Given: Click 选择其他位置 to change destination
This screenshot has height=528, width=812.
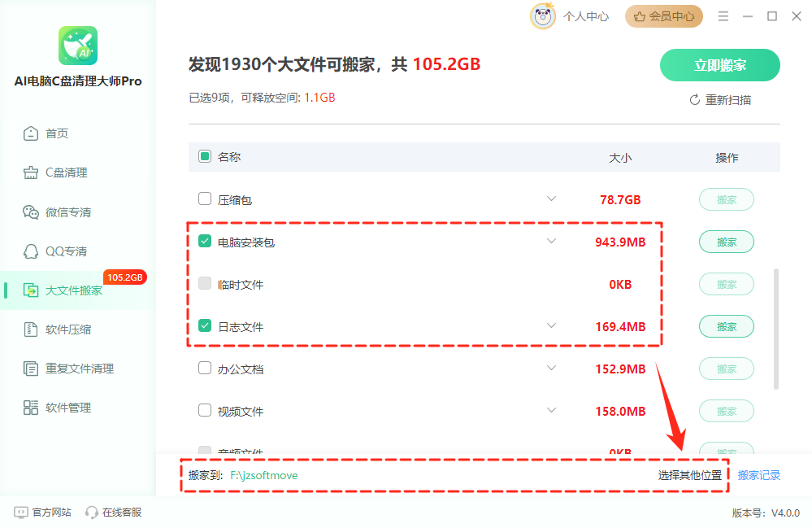Looking at the screenshot, I should click(x=690, y=475).
